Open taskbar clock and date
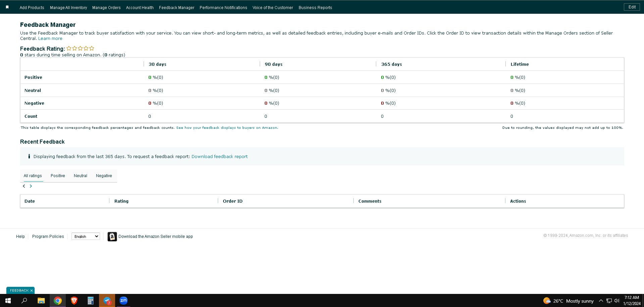 pos(632,301)
